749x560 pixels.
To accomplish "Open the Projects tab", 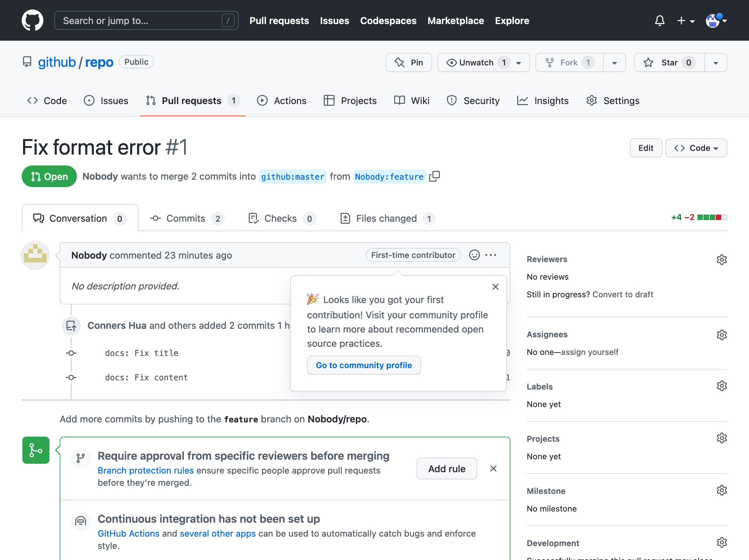I will click(x=350, y=101).
